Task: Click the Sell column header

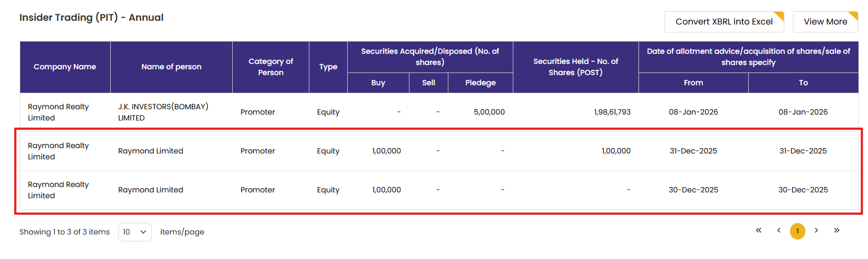Action: (429, 83)
